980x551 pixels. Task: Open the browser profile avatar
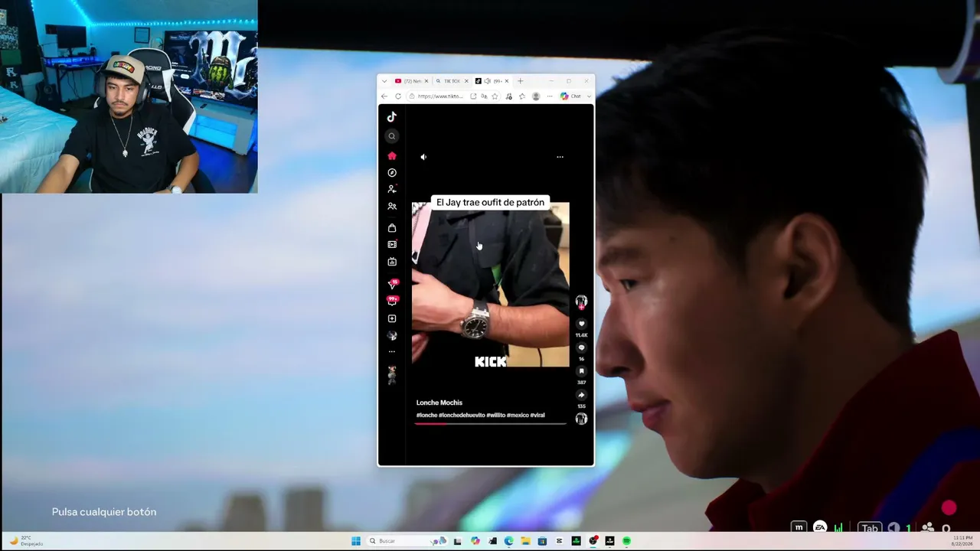click(x=536, y=96)
